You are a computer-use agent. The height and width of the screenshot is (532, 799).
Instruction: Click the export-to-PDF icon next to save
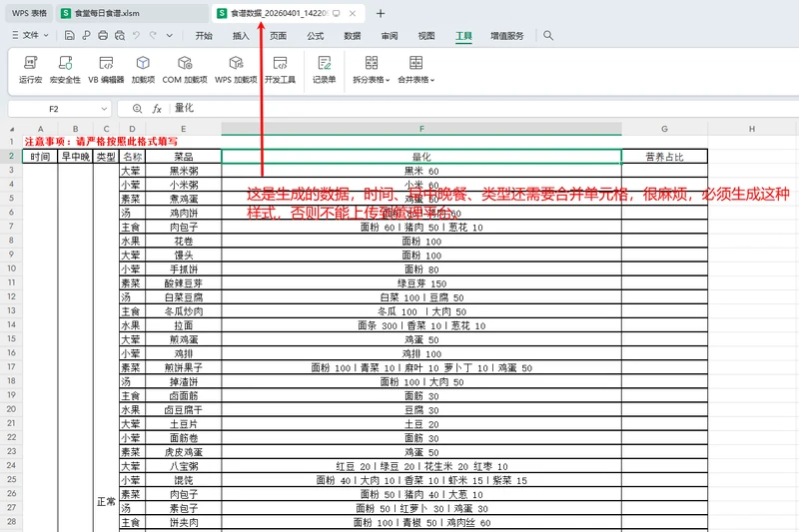click(x=86, y=35)
